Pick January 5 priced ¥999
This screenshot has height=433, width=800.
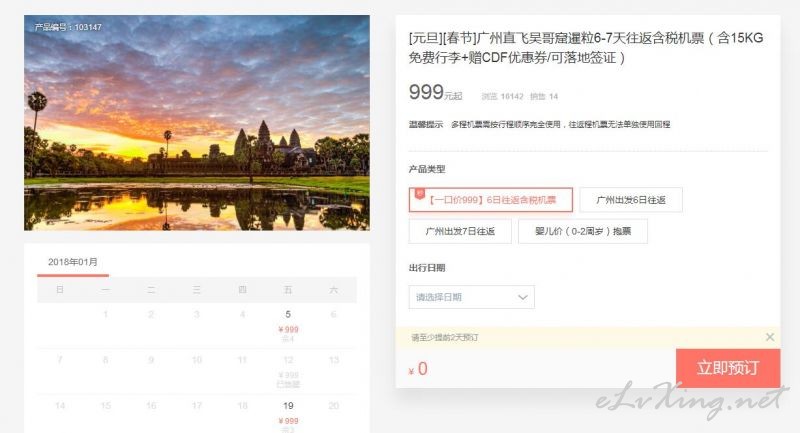[x=288, y=325]
